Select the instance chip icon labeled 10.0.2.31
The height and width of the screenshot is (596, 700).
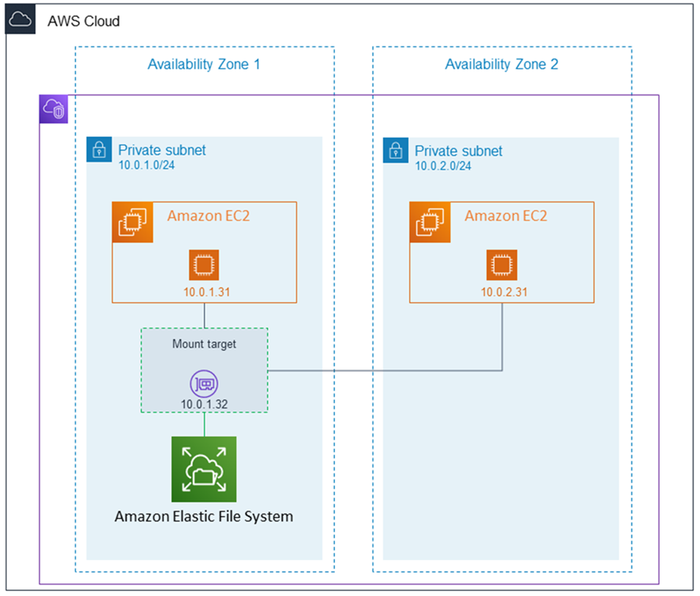pyautogui.click(x=501, y=264)
